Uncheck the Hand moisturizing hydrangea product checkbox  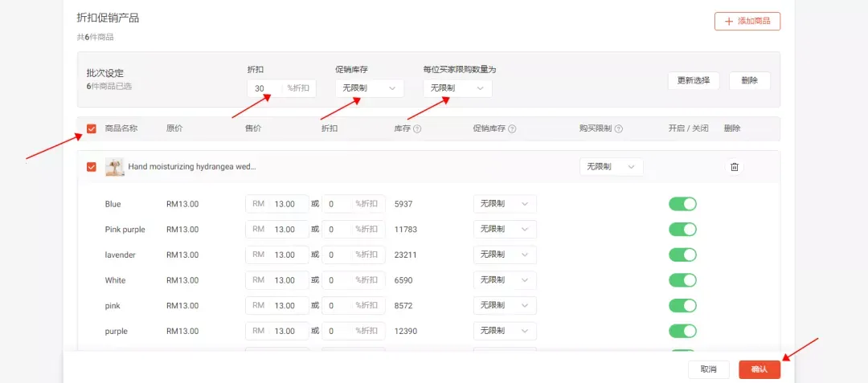click(92, 167)
